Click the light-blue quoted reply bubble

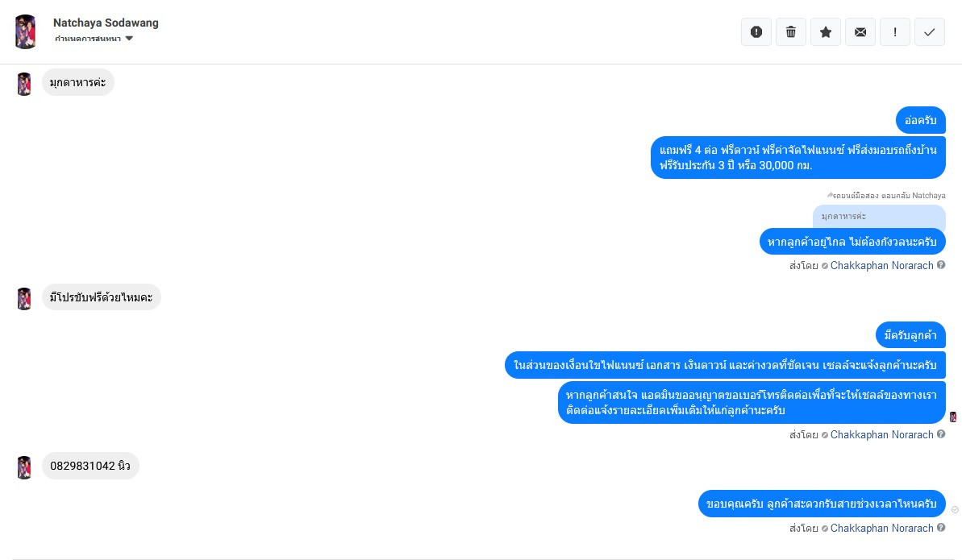(879, 216)
